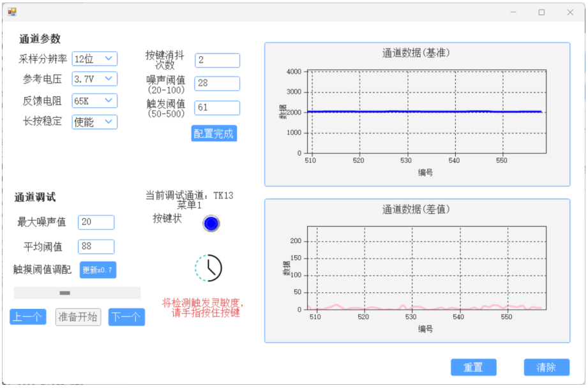
Task: Click the 准备开始 button
Action: (78, 317)
